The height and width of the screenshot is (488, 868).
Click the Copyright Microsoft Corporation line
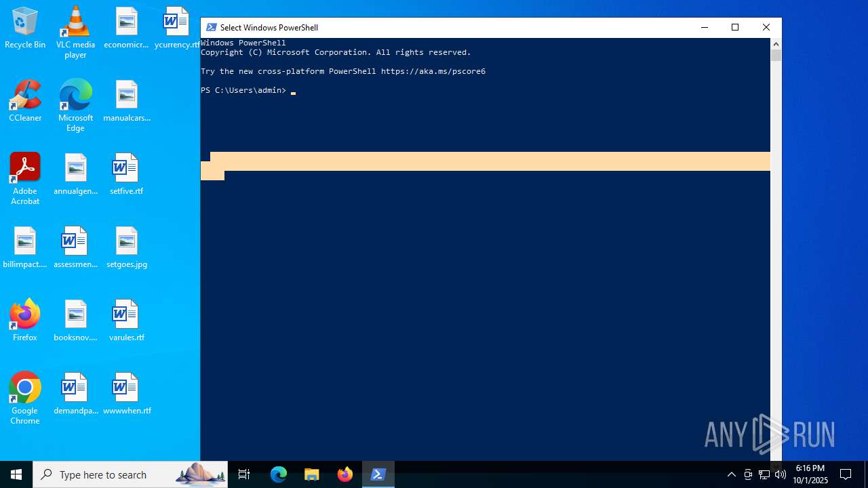336,52
